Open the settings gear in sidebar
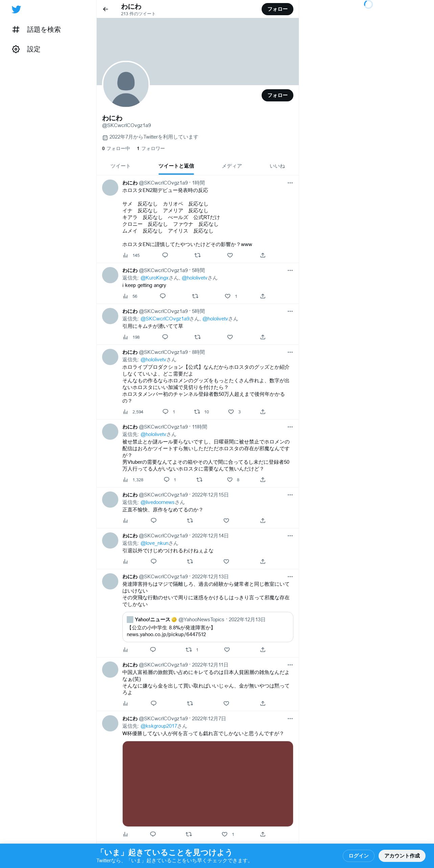This screenshot has width=434, height=868. point(16,49)
